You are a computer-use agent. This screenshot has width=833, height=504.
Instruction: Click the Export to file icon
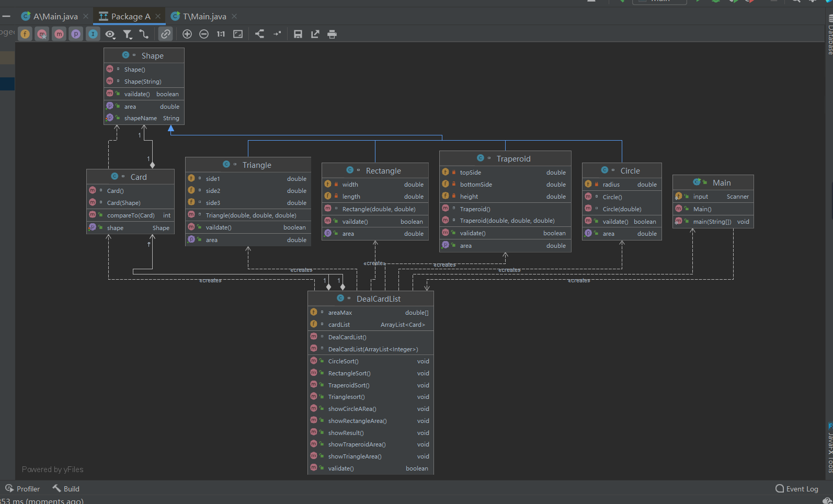(x=315, y=35)
